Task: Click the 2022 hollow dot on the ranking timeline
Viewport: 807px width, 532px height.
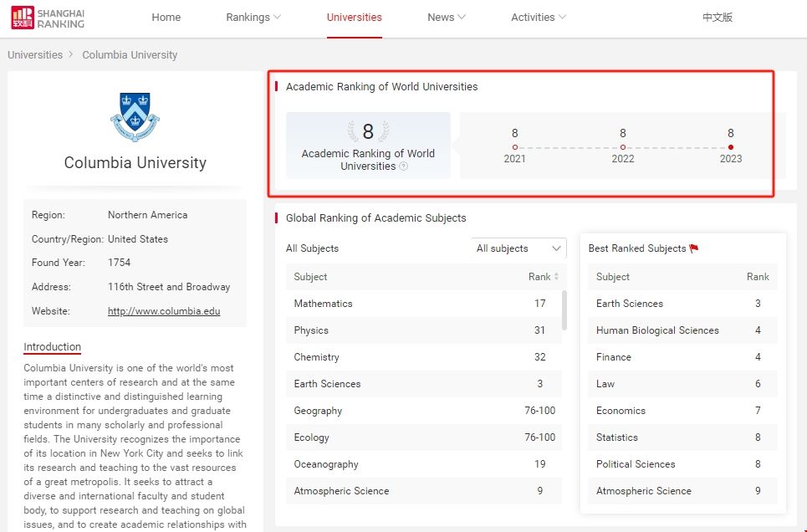Action: [623, 146]
